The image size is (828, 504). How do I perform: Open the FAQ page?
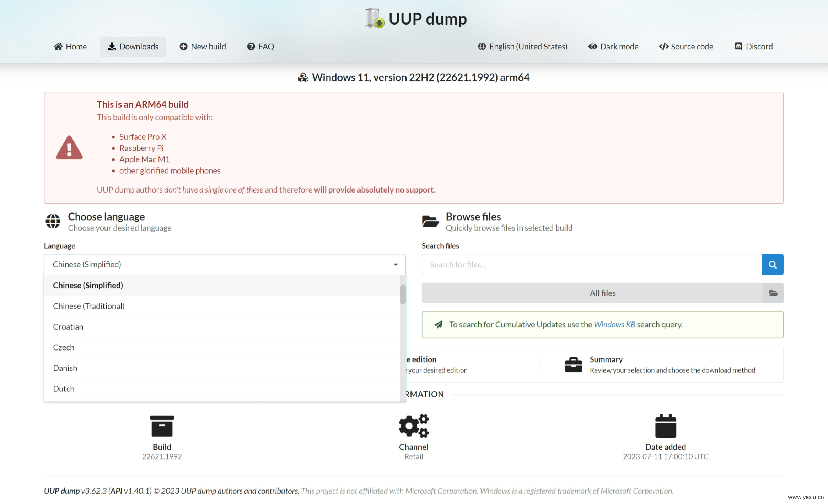260,47
